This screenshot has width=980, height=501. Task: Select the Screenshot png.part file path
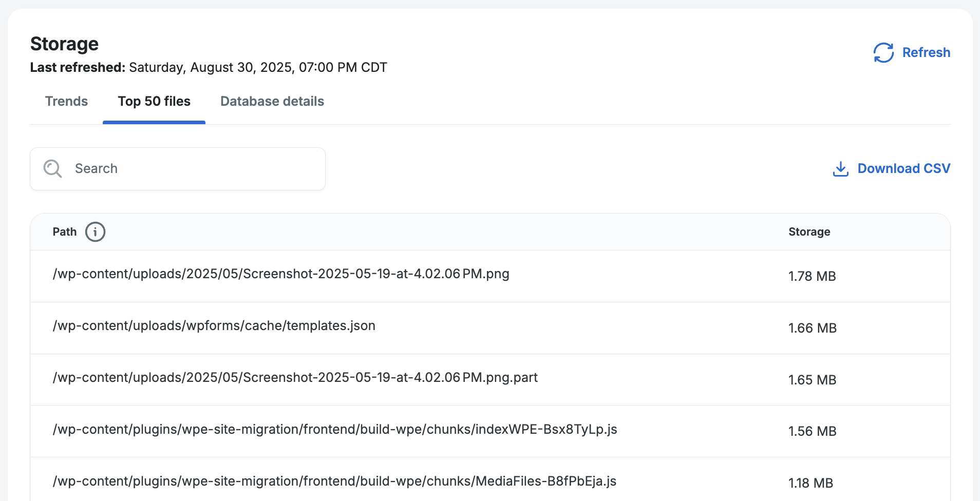click(295, 378)
